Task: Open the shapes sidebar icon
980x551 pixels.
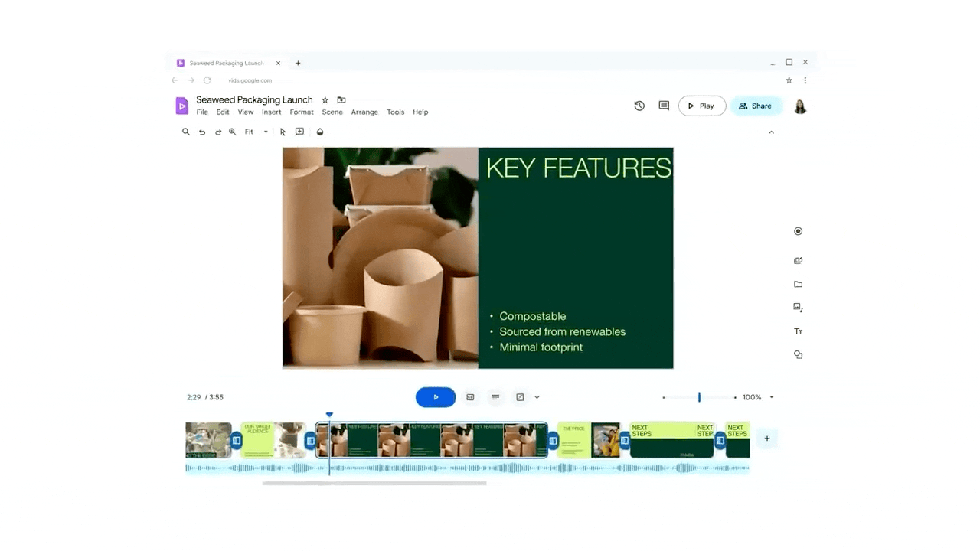Action: pos(798,355)
